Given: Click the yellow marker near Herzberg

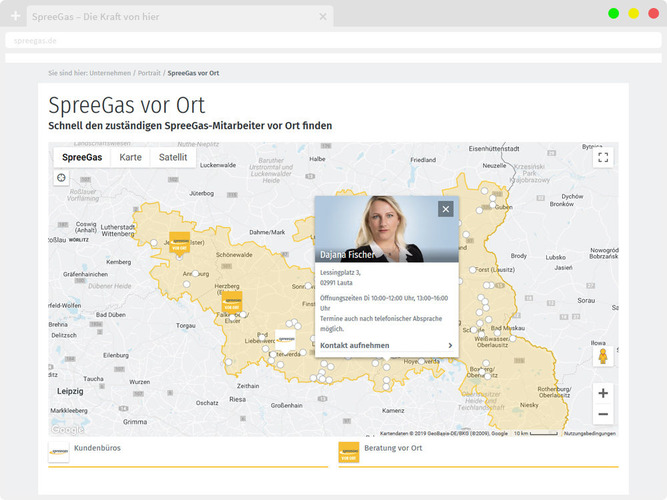Looking at the screenshot, I should coord(232,302).
